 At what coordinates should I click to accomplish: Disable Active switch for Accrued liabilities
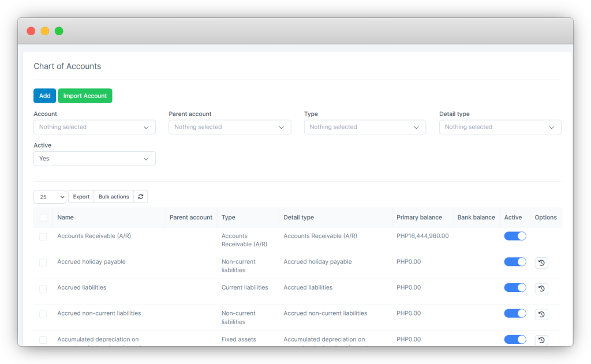[515, 287]
